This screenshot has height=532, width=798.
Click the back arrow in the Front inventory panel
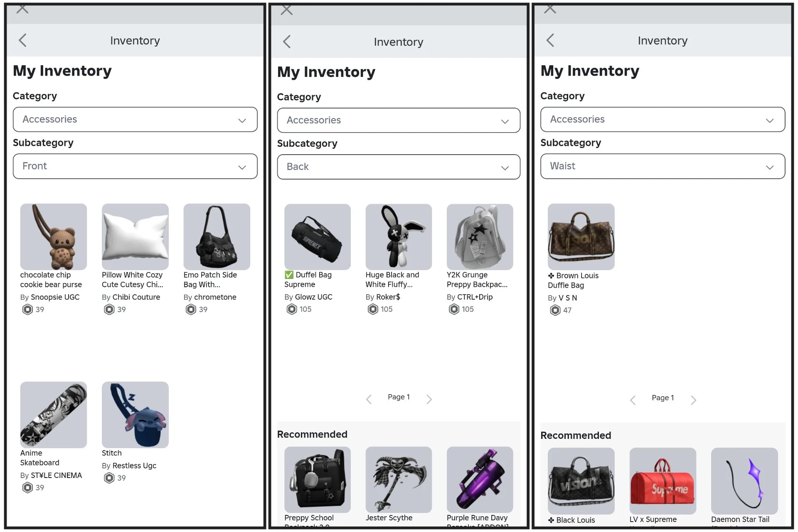[x=23, y=40]
